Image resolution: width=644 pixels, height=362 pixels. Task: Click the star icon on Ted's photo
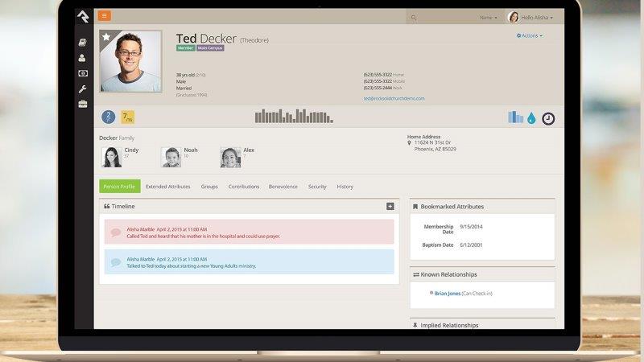tap(107, 37)
